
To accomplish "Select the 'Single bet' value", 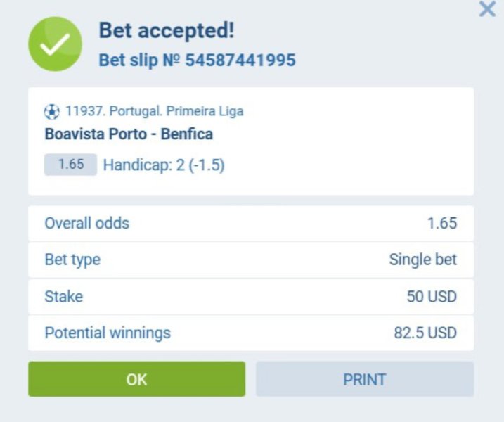I will 422,260.
